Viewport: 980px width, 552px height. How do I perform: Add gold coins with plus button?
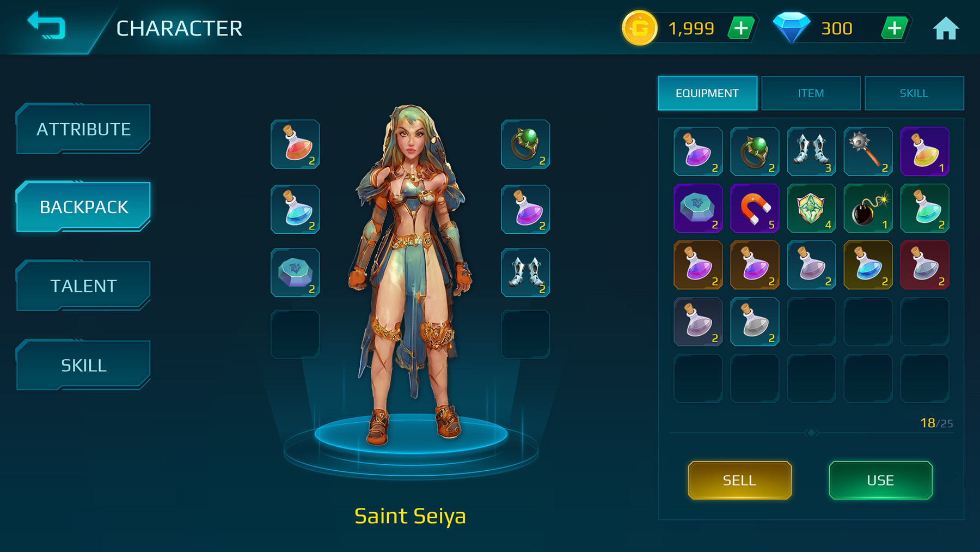[741, 28]
